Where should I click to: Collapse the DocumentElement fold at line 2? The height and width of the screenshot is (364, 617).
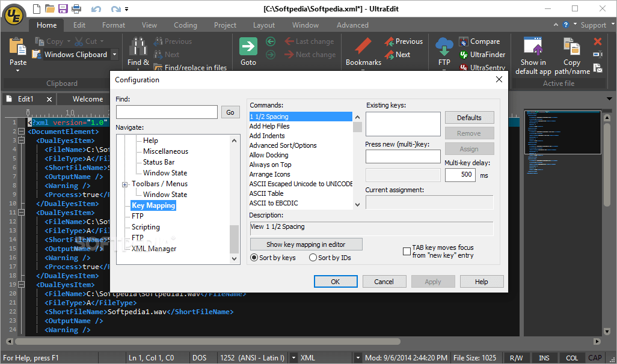22,132
